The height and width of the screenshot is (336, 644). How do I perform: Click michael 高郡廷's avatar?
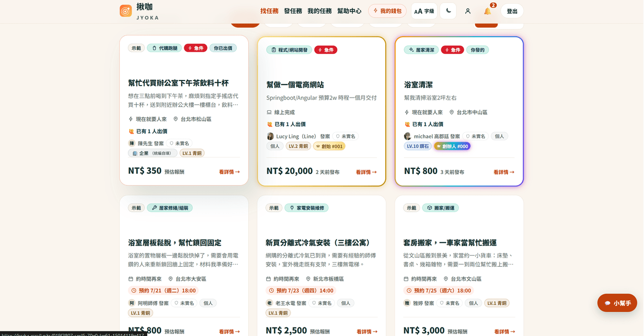[x=408, y=136]
